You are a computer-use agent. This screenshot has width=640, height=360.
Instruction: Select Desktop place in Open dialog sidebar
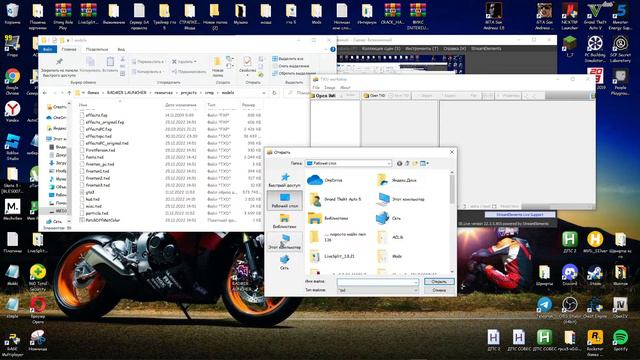(284, 200)
